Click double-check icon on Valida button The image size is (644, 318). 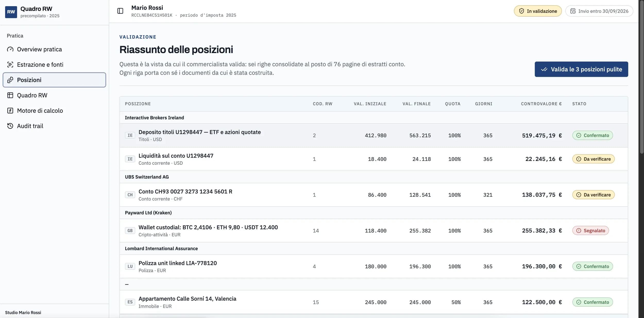544,69
